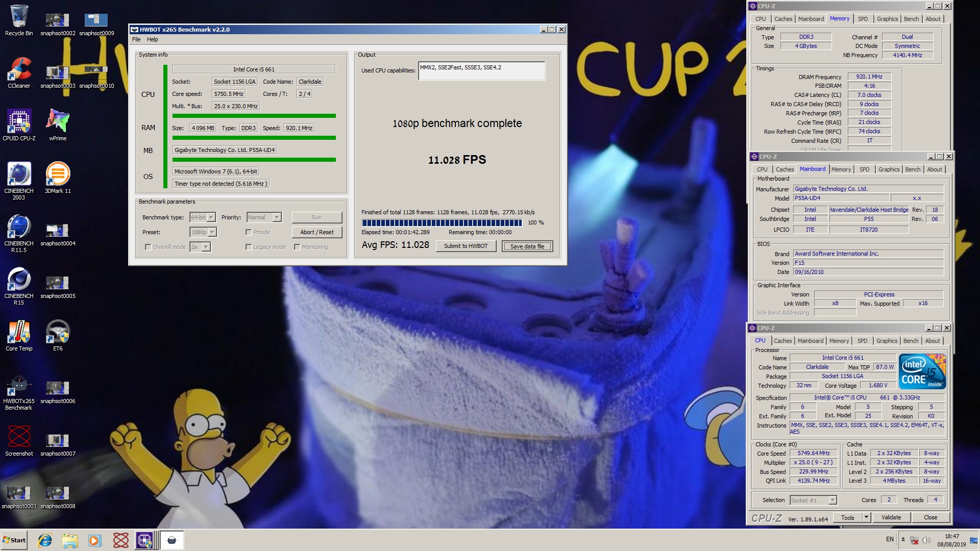980x551 pixels.
Task: Expand Overkill 2x multiplier dropdown
Action: (x=206, y=247)
